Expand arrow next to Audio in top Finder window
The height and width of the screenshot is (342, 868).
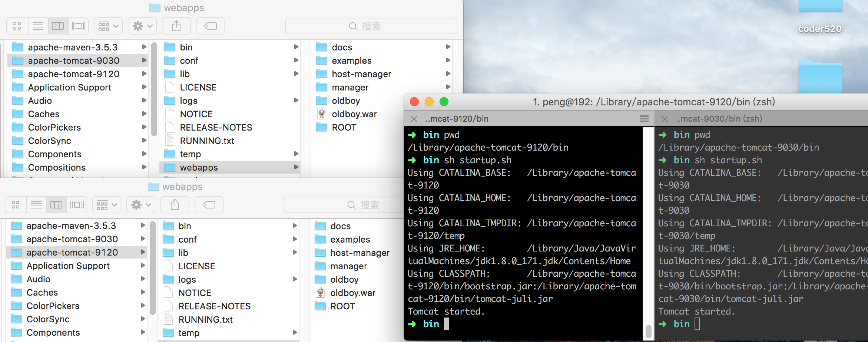pos(144,100)
